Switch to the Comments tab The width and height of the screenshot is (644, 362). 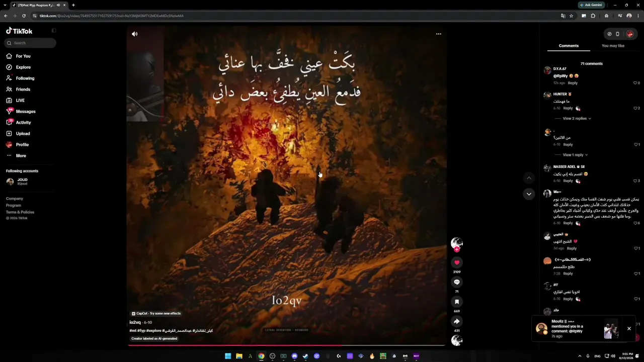click(569, 46)
